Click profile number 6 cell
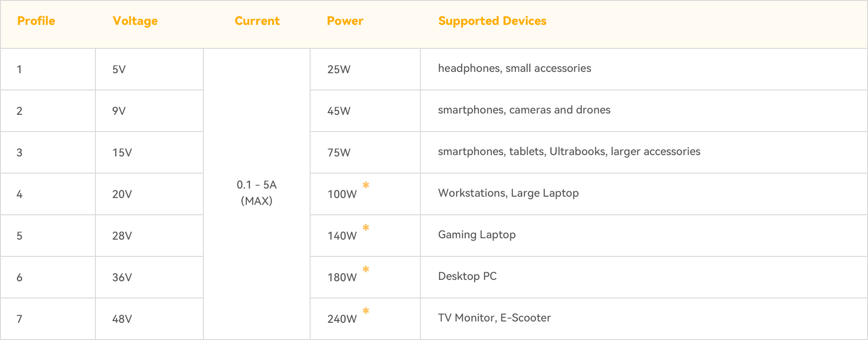This screenshot has width=868, height=340. tap(48, 277)
